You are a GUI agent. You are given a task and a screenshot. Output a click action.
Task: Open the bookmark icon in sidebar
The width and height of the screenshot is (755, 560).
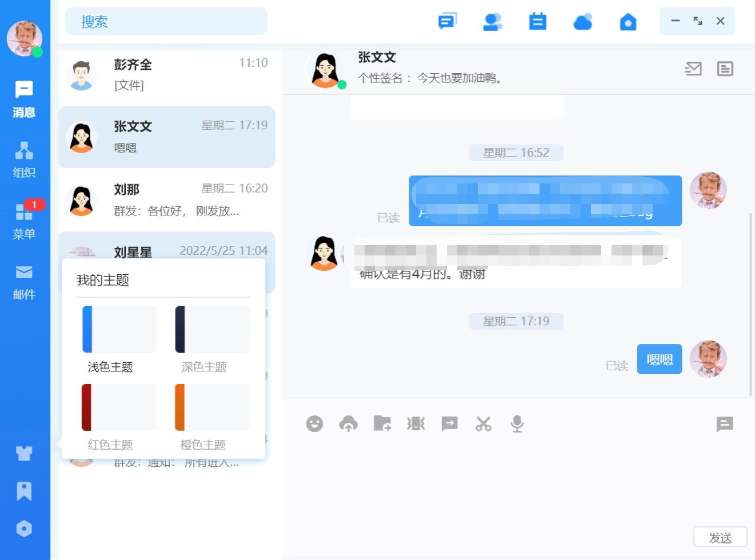pyautogui.click(x=24, y=491)
